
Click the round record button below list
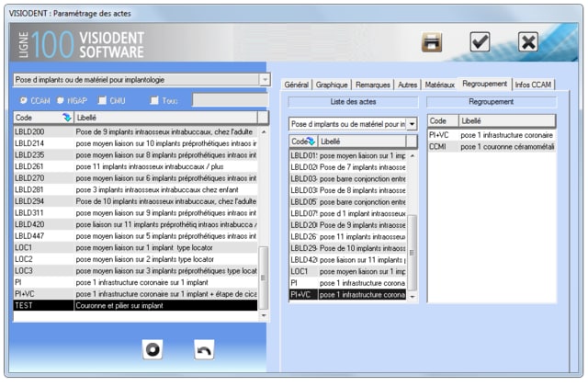point(153,349)
